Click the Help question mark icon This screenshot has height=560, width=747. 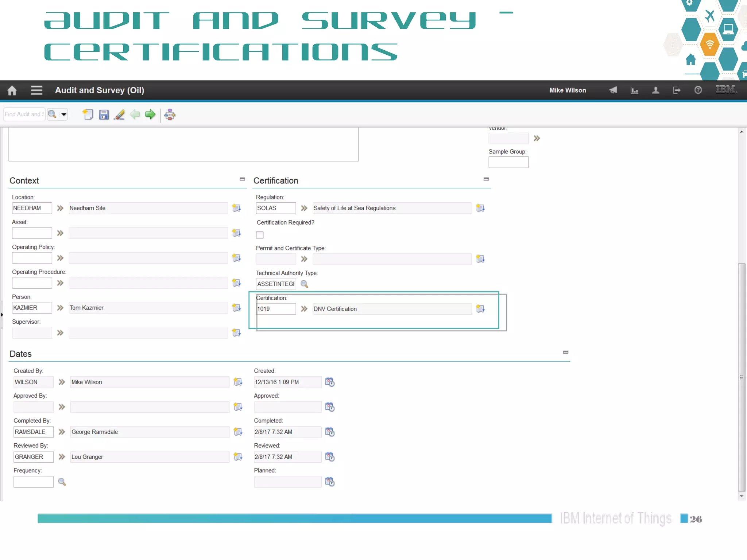pyautogui.click(x=698, y=90)
